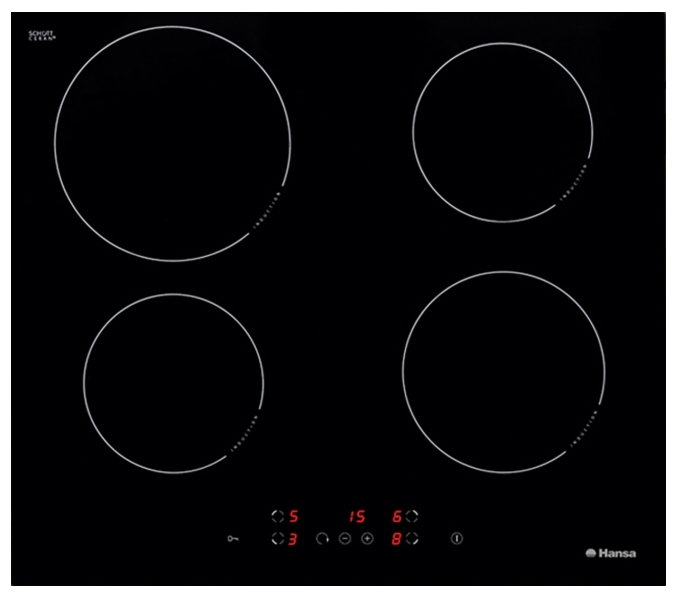676x596 pixels.
Task: Select the zone icon beside display 5
Action: (x=277, y=517)
